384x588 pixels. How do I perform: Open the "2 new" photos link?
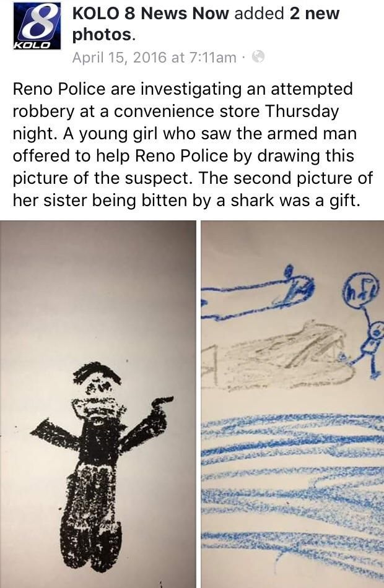click(x=315, y=14)
